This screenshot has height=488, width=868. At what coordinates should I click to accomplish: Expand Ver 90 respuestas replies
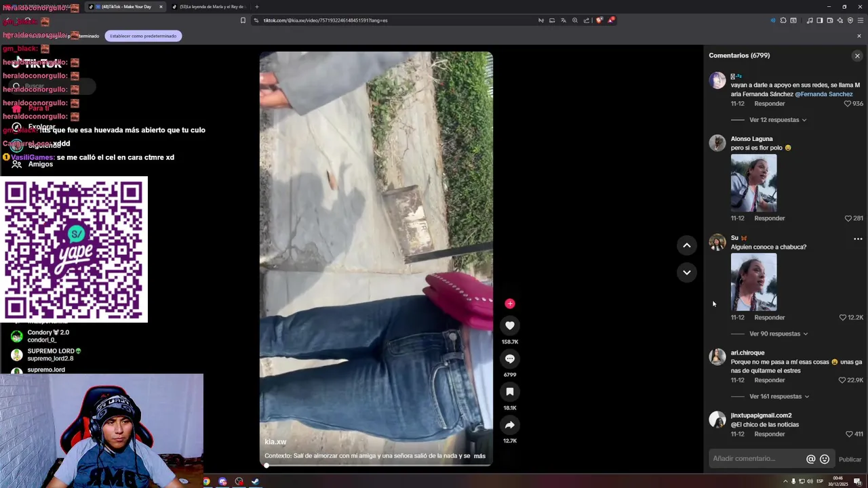click(778, 334)
